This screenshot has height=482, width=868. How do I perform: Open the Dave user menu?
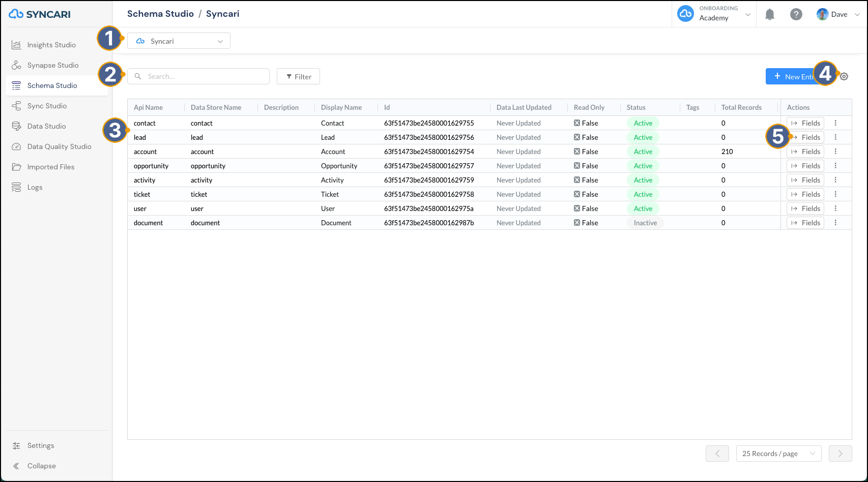838,14
